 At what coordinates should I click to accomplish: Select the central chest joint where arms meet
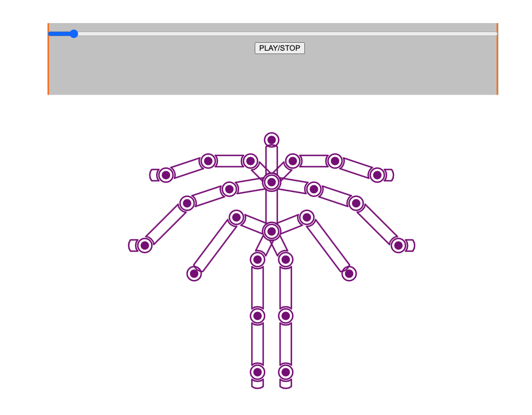click(272, 182)
